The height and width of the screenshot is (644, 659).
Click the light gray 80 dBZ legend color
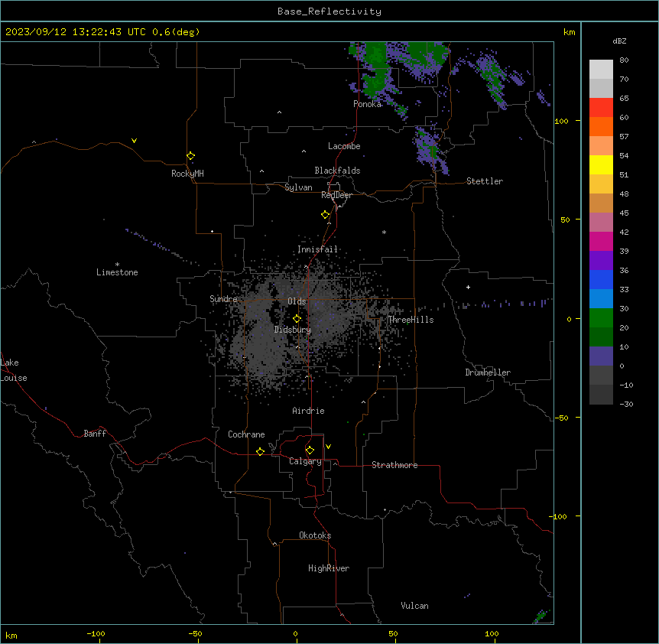coord(601,70)
